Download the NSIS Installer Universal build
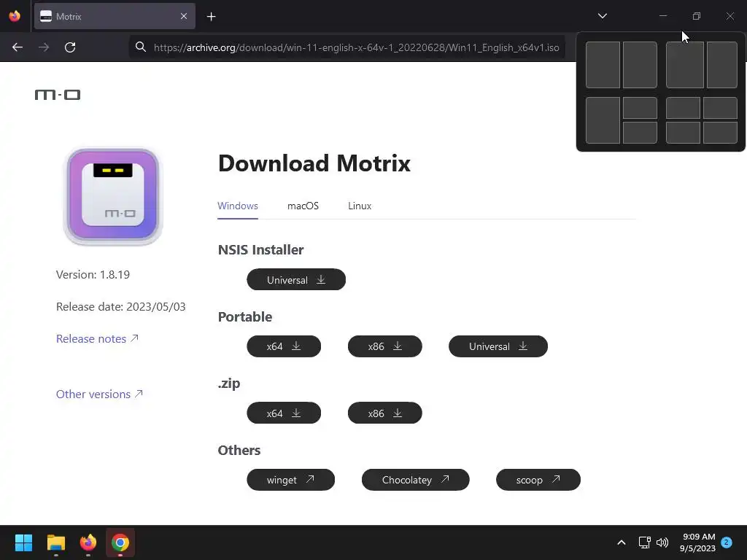 pyautogui.click(x=296, y=279)
